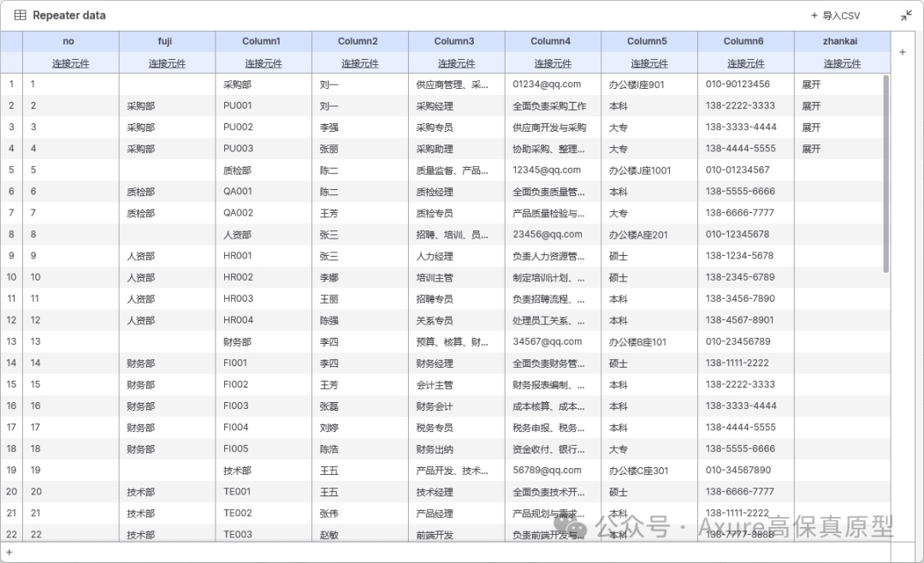Click 连接元件 link under Column3
The height and width of the screenshot is (563, 924).
pos(457,63)
